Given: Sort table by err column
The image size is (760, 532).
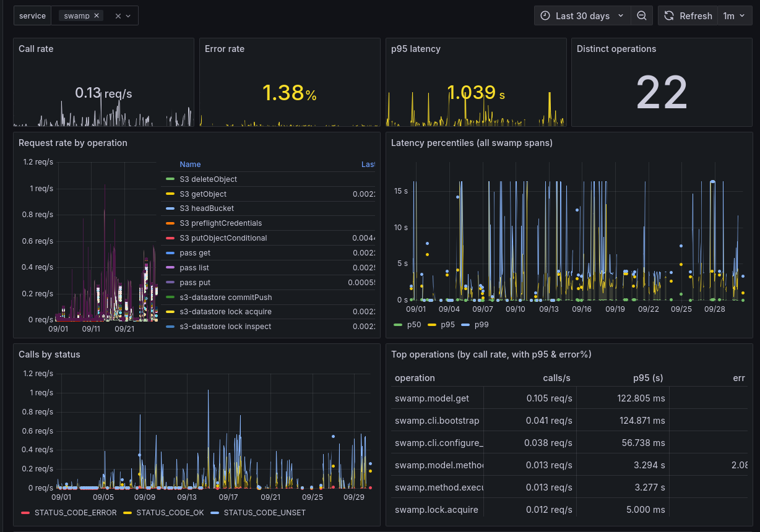Looking at the screenshot, I should click(739, 378).
